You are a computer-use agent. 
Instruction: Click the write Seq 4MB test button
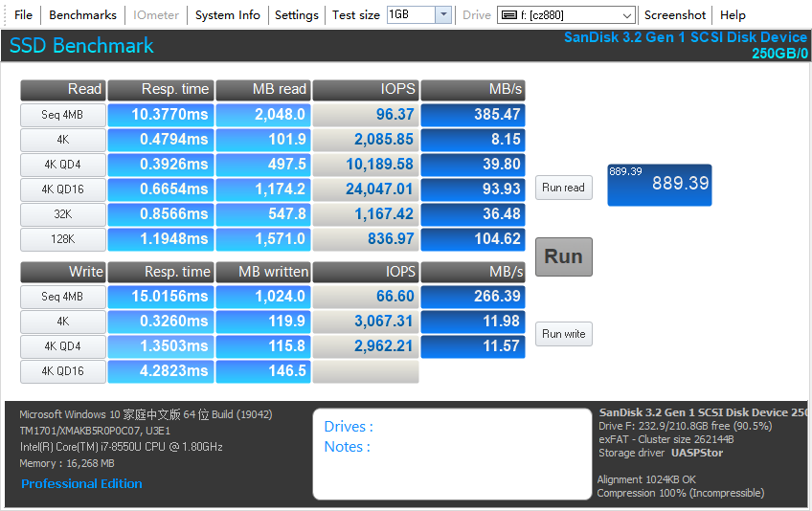click(63, 297)
